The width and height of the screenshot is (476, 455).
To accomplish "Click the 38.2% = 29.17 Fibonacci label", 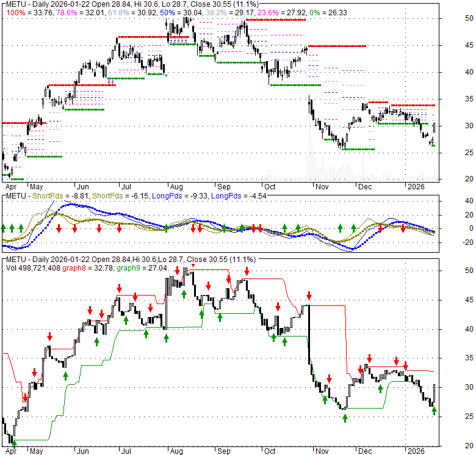I will pos(229,13).
